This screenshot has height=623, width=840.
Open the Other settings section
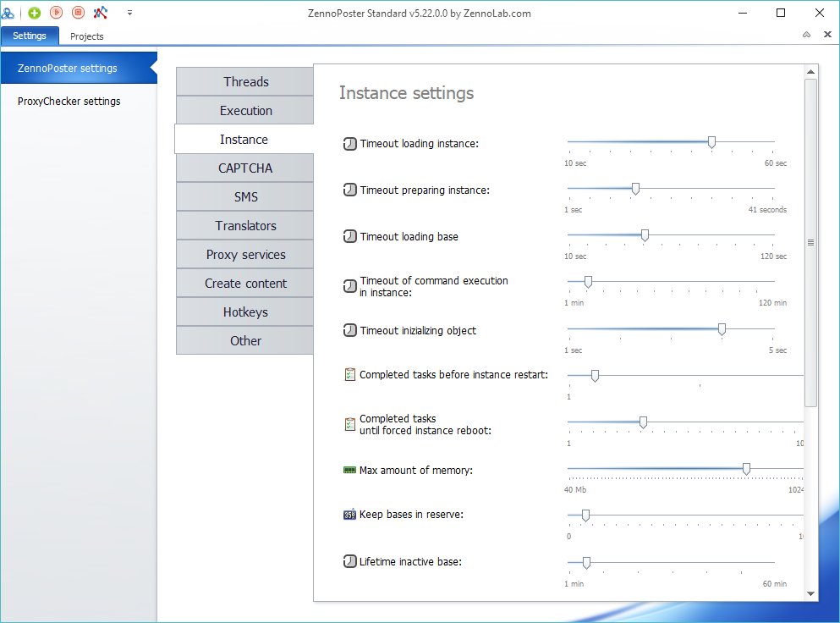pos(245,341)
